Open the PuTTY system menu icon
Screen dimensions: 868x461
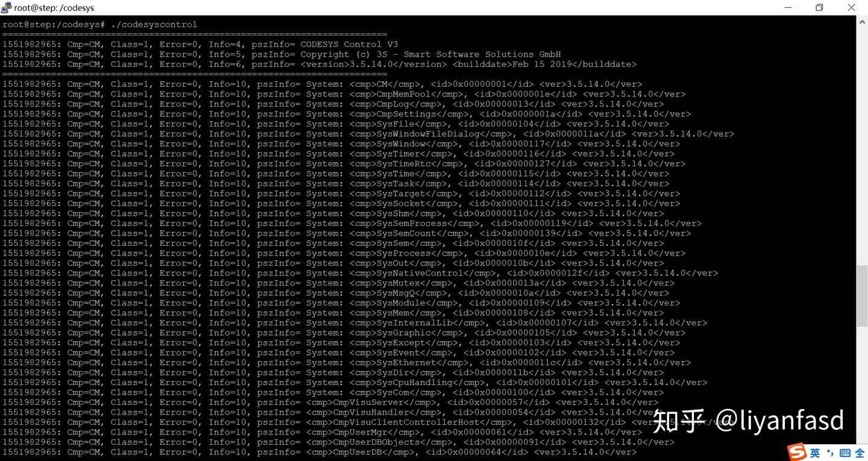click(7, 7)
